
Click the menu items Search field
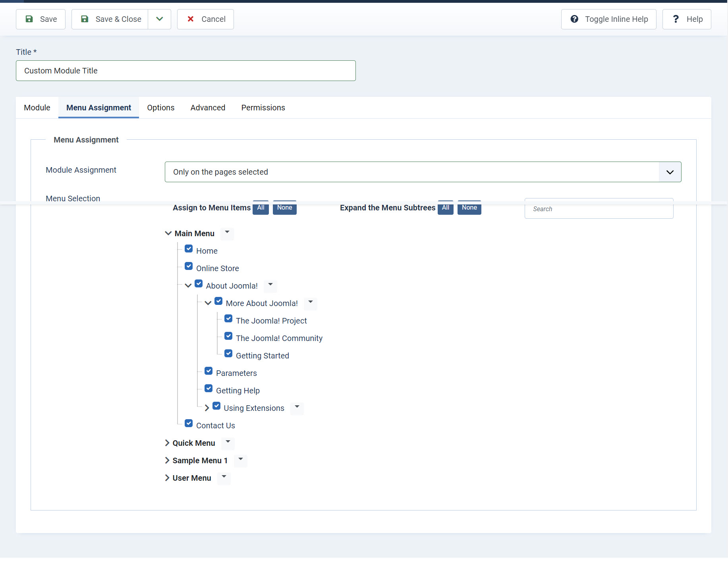pos(599,209)
